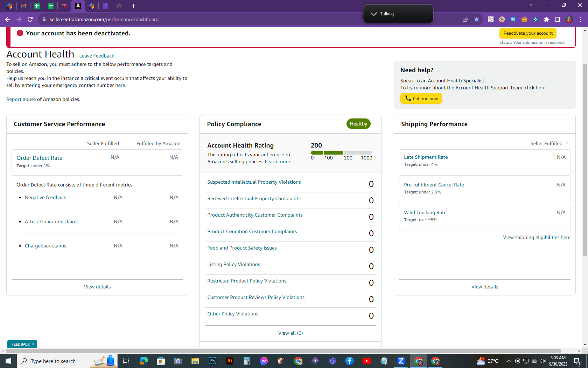The height and width of the screenshot is (368, 588).
Task: Open Order Defect Rate details
Action: click(40, 158)
